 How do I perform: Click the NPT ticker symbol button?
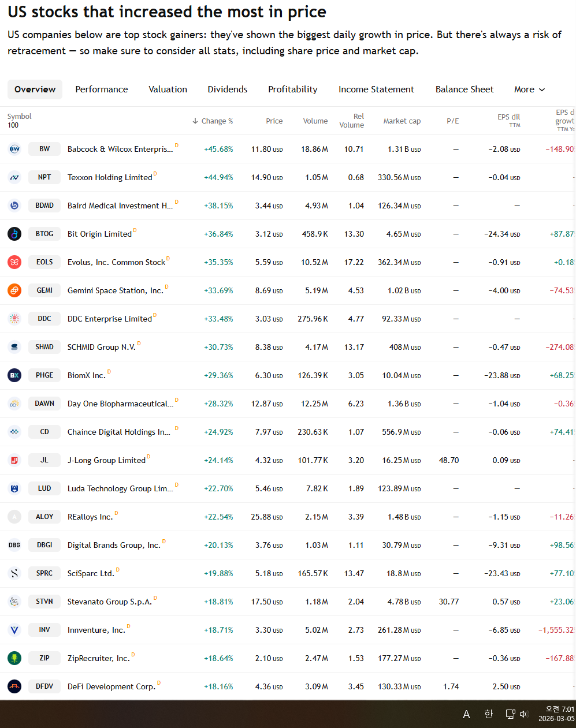point(44,177)
